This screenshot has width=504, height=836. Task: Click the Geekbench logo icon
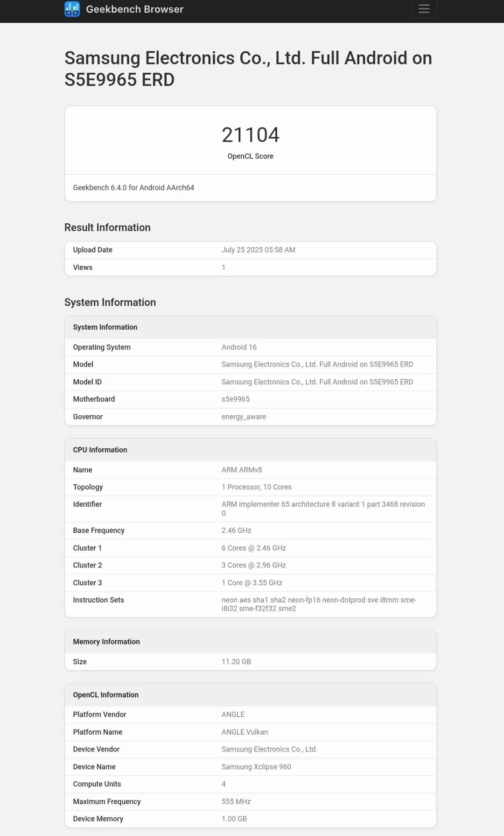point(72,9)
